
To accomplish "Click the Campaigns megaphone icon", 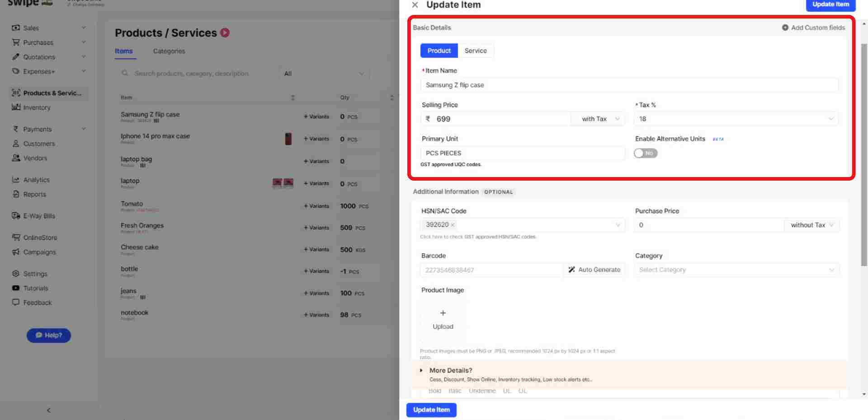I will point(16,252).
